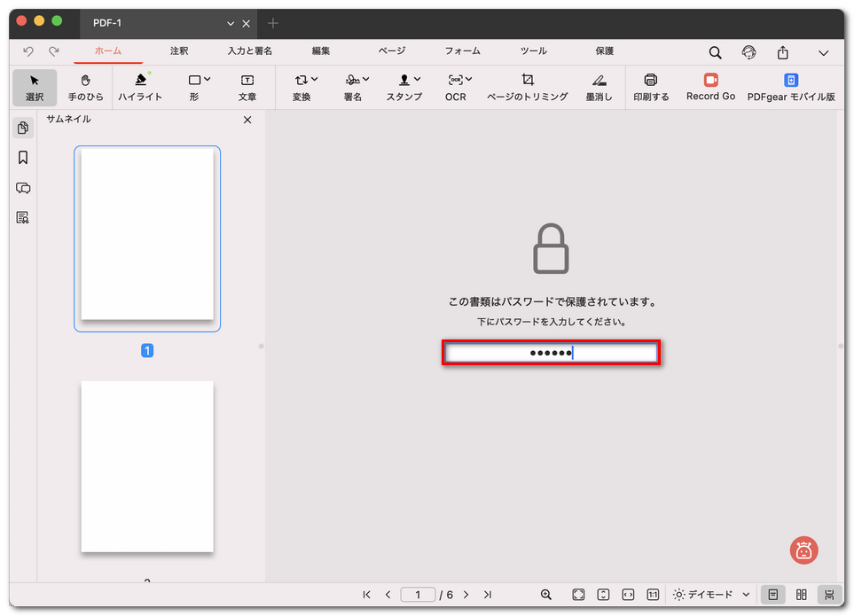Activate the Redaction (墨消し) tool
Image resolution: width=854 pixels, height=616 pixels.
coord(598,88)
